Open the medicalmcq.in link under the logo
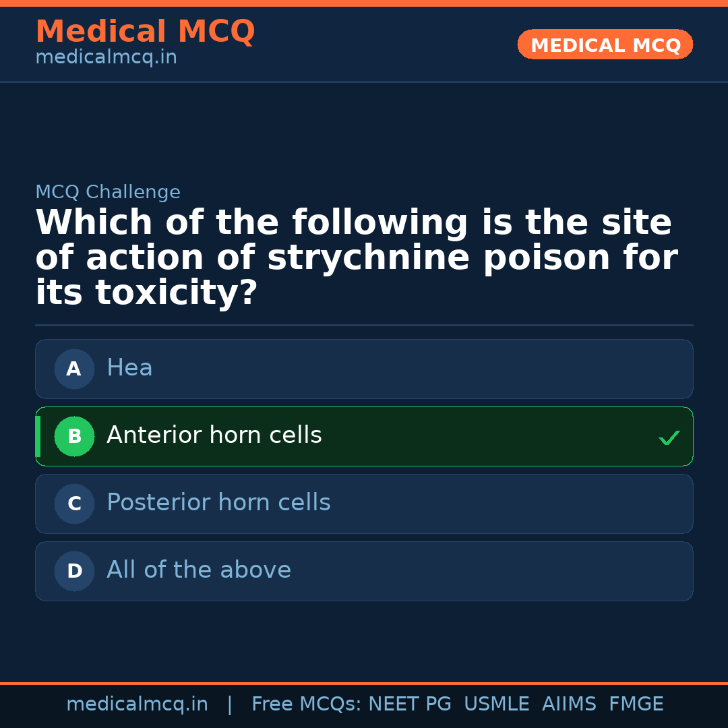 point(106,57)
